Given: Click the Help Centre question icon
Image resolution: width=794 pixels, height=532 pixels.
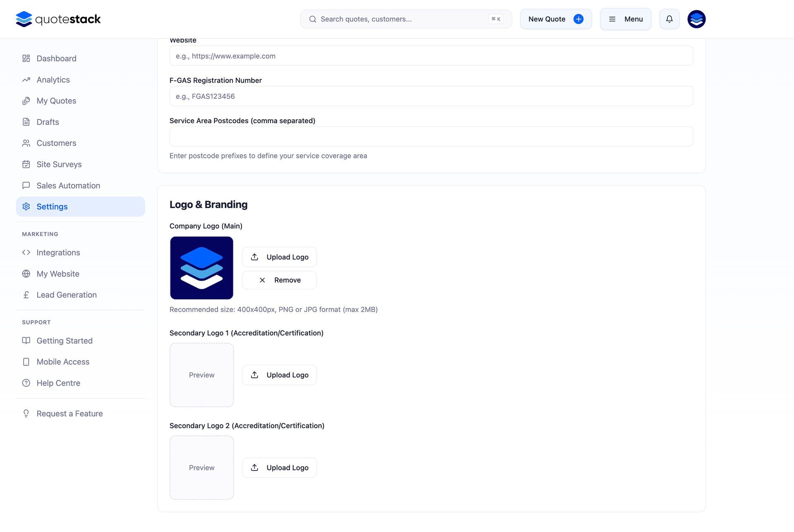Looking at the screenshot, I should point(26,383).
